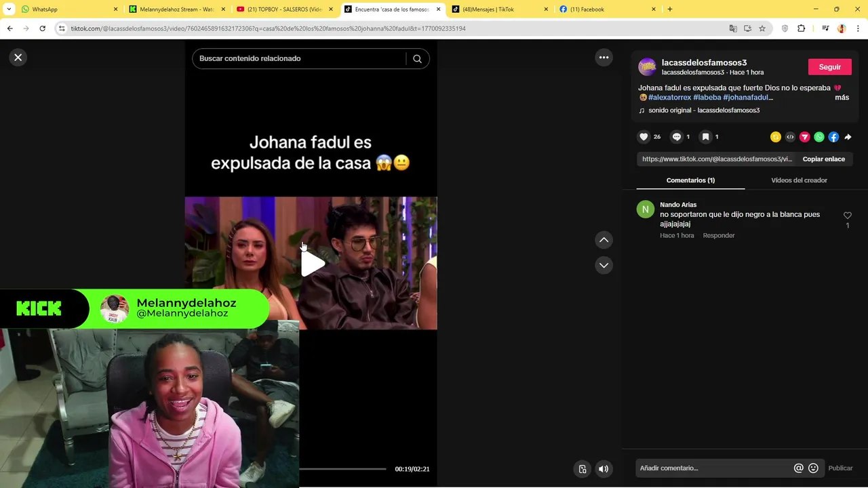Open sonido original music link
This screenshot has height=488, width=868.
pyautogui.click(x=704, y=110)
